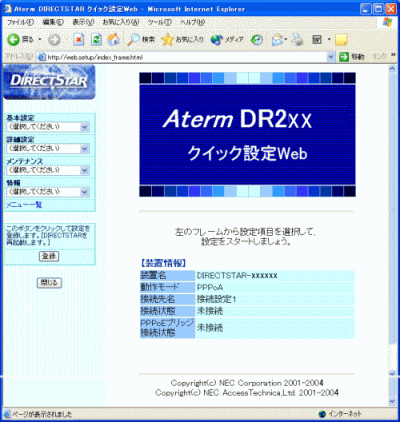Click the 登録 button
Screen dimensions: 400x422
tap(49, 256)
